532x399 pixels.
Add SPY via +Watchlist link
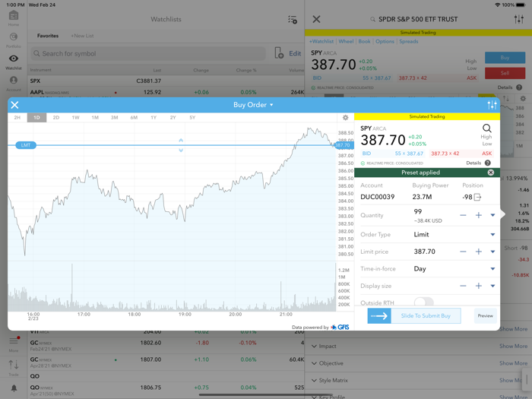click(321, 41)
